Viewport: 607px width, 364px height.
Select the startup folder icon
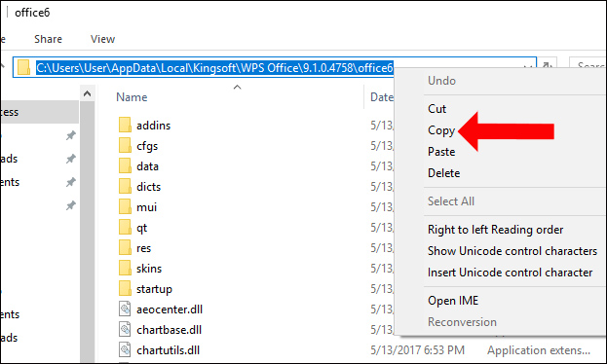(125, 289)
